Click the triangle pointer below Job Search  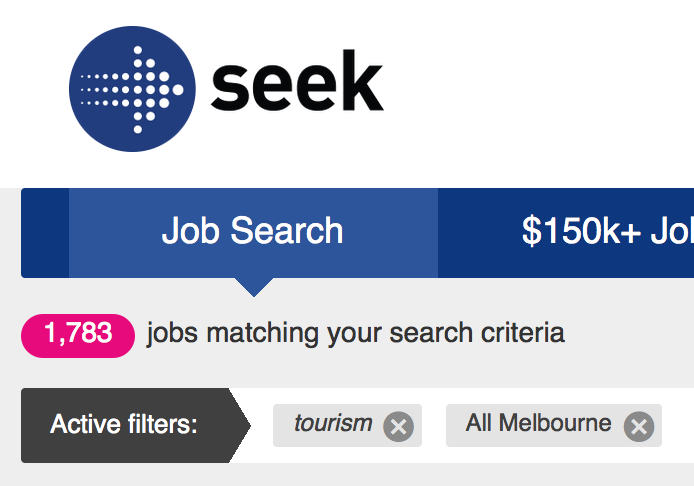pyautogui.click(x=253, y=287)
